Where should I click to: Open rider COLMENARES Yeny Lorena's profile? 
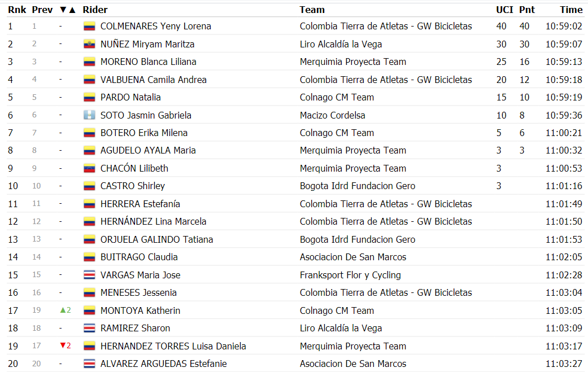click(x=156, y=26)
